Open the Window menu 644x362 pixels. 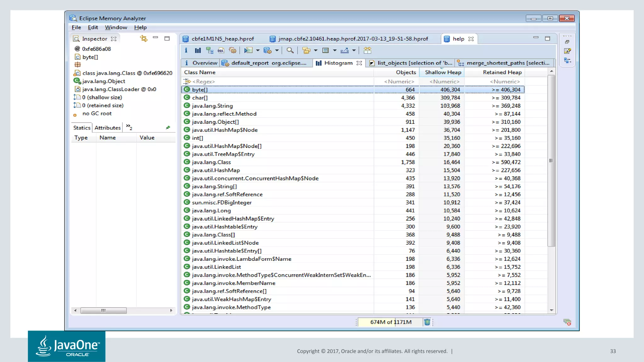(116, 27)
